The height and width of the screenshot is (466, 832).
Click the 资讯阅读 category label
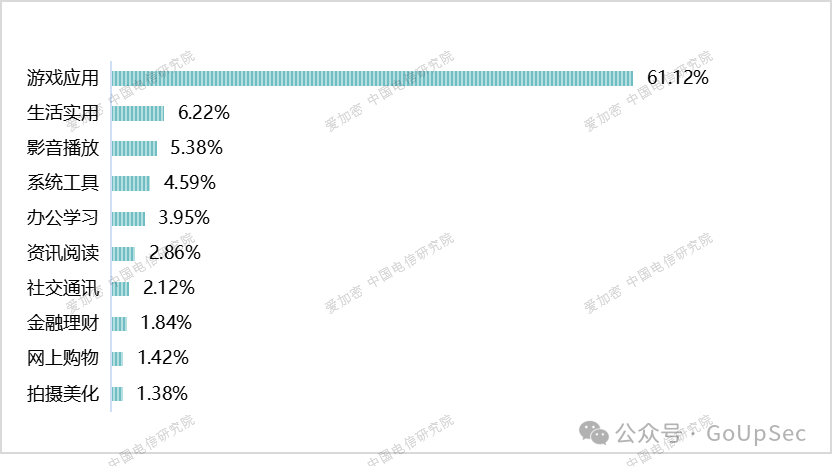click(x=63, y=253)
